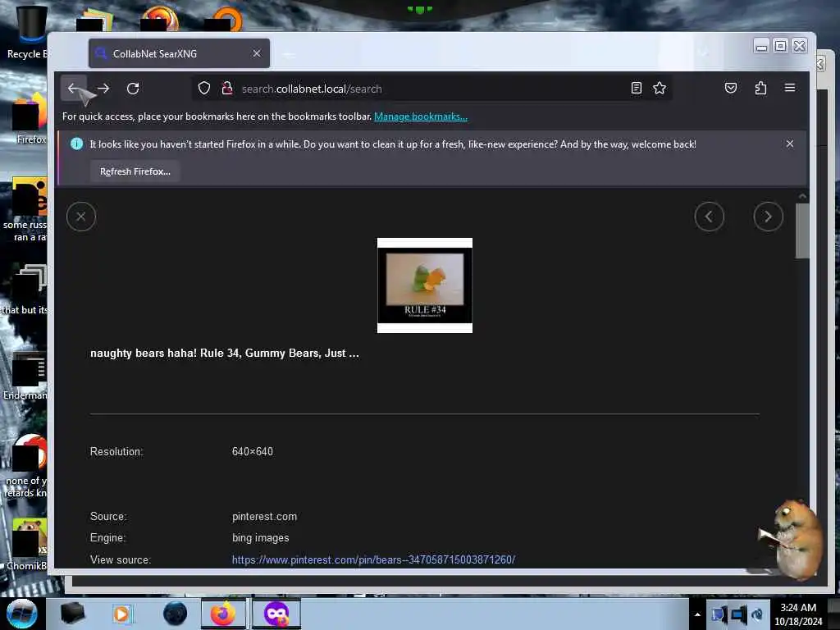Click the network tray icon
The width and height of the screenshot is (840, 630).
tap(739, 614)
